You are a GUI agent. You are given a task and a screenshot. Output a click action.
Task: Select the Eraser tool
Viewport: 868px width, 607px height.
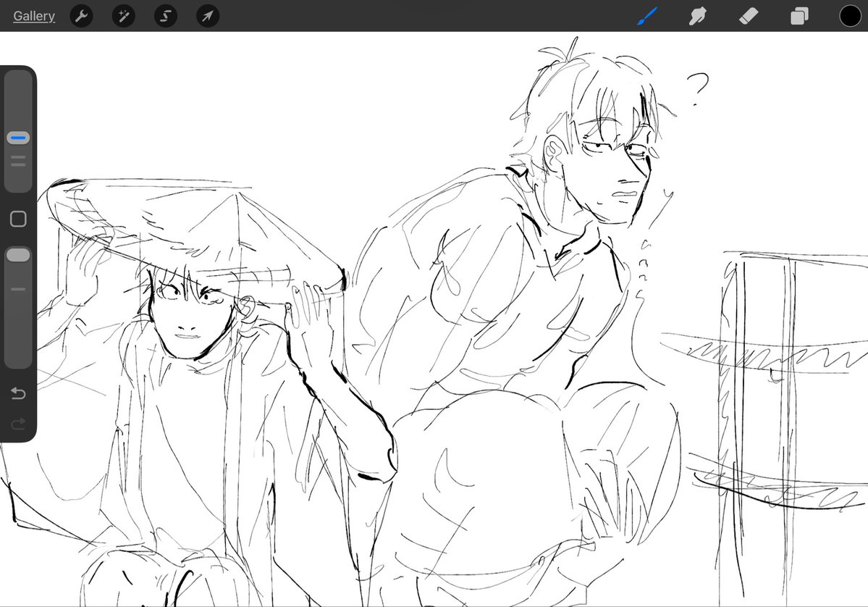point(749,16)
